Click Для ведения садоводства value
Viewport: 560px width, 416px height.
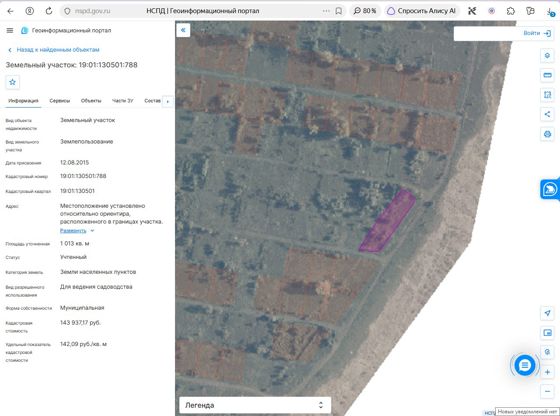(96, 287)
